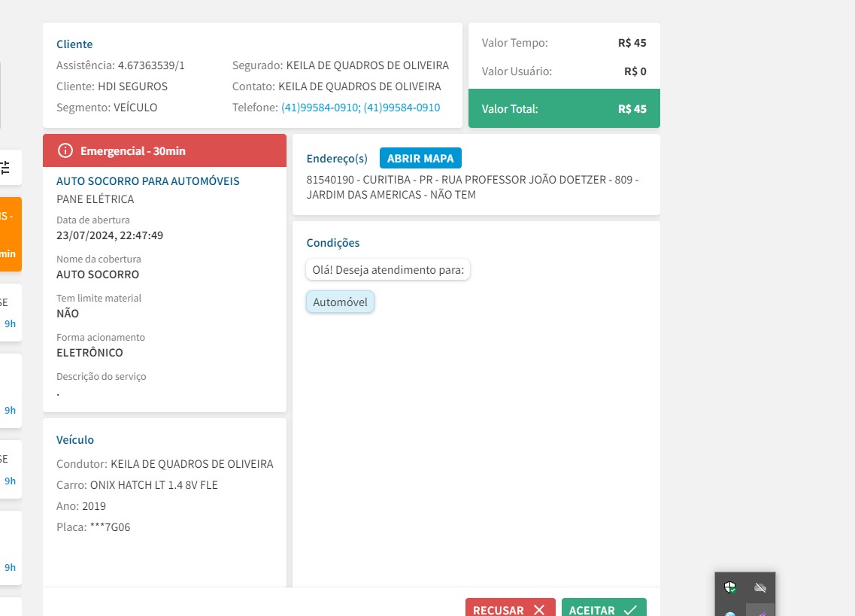Click the Valor Usuário amount R$ 0
The height and width of the screenshot is (616, 855).
[x=635, y=71]
